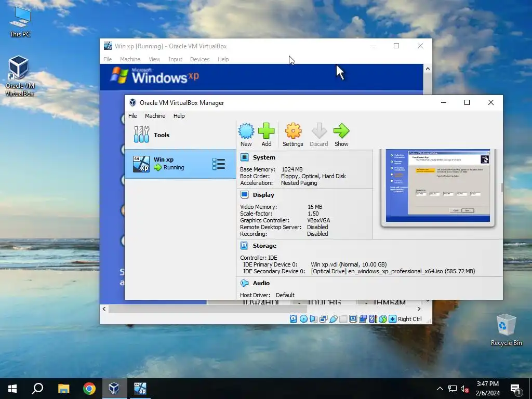
Task: Click the System section header text
Action: tap(264, 157)
